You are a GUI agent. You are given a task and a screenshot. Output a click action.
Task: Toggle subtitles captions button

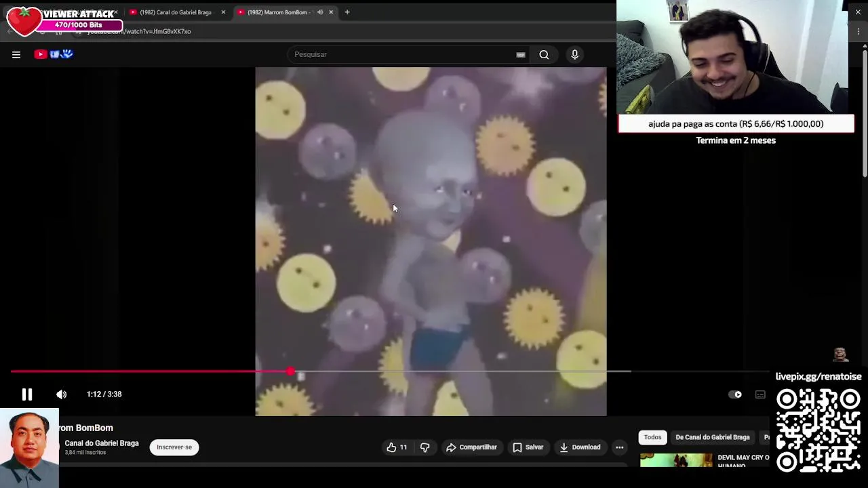tap(760, 394)
